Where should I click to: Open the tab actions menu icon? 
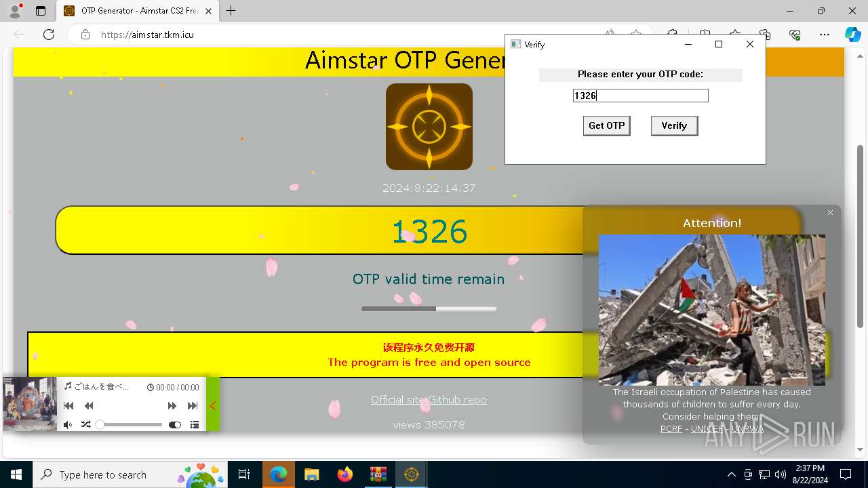point(41,11)
